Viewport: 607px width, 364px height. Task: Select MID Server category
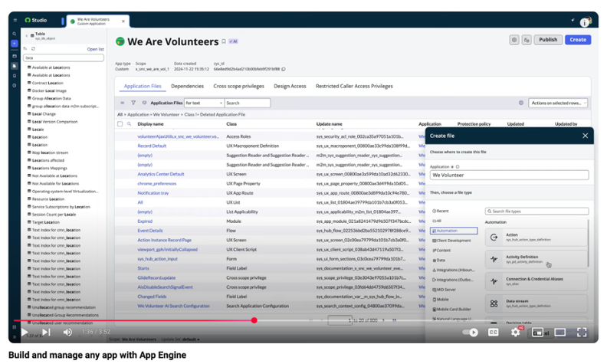[x=444, y=290]
